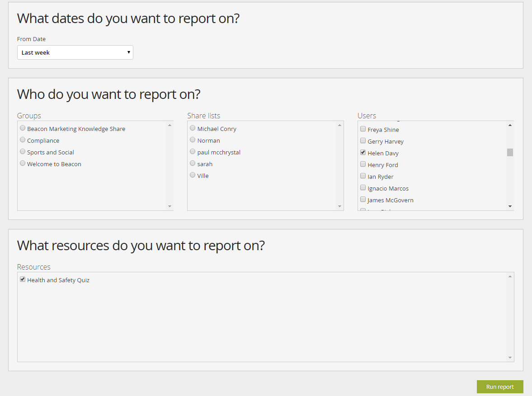
Task: Select the Compliance group radio button
Action: [23, 140]
